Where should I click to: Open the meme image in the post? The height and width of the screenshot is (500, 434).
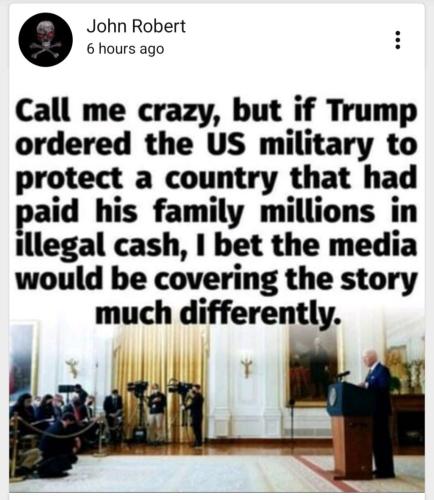(x=217, y=288)
